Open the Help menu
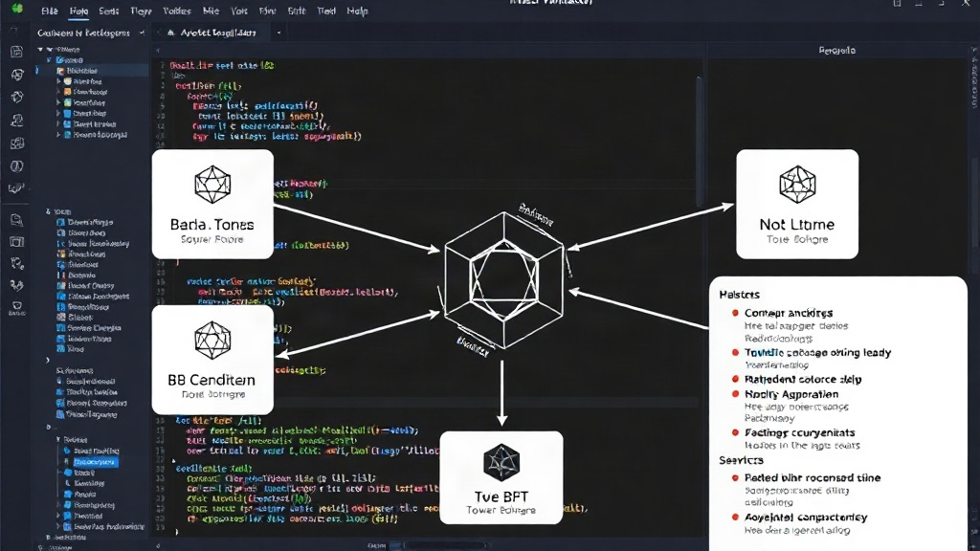Image resolution: width=980 pixels, height=551 pixels. [357, 11]
